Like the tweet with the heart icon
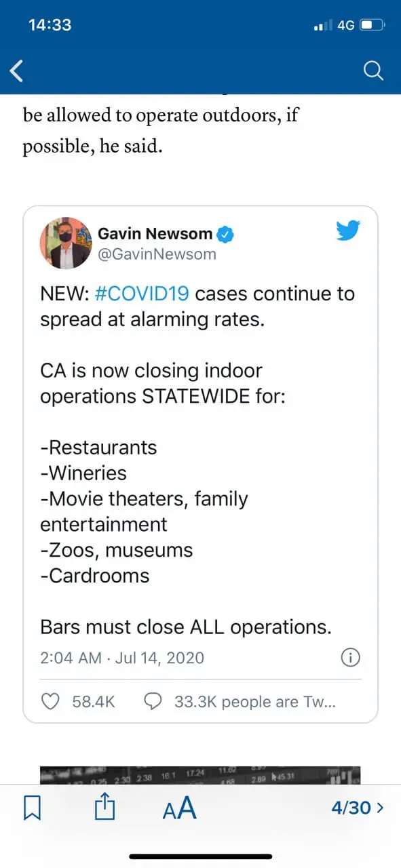401x868 pixels. 52,701
